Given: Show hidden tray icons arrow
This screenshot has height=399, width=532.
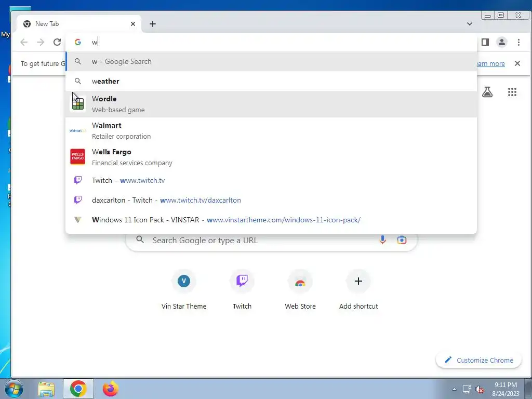Looking at the screenshot, I should pos(454,389).
